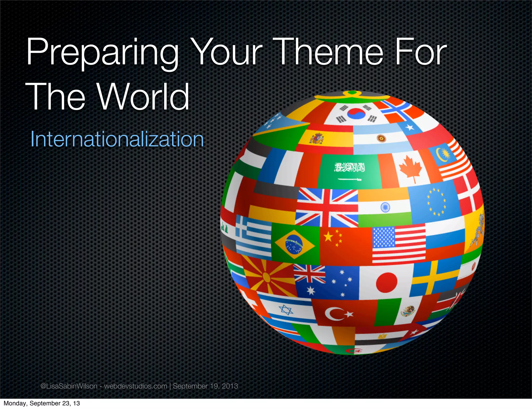Screen dimensions: 532x409
Task: Click the South Korea flag on globe
Action: pos(356,114)
